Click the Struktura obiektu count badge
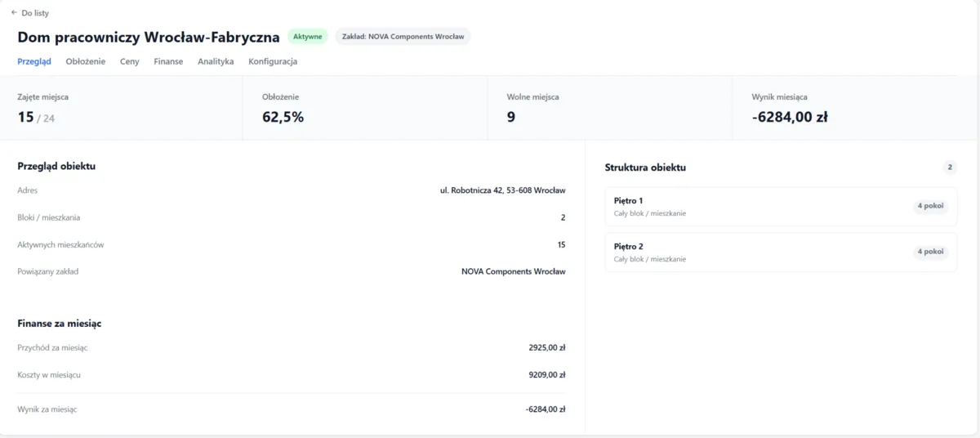Screen dimensions: 980x438 [950, 168]
